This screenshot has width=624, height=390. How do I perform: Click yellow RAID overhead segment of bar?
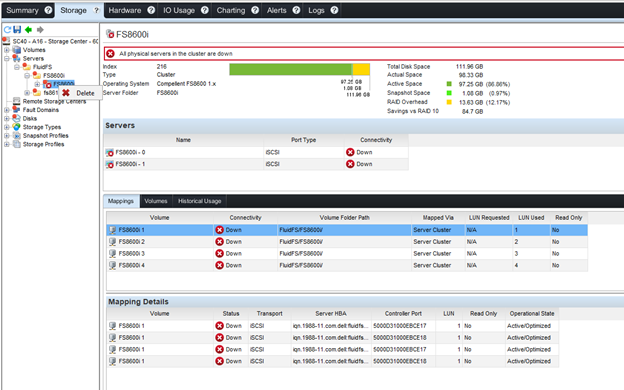coord(361,69)
